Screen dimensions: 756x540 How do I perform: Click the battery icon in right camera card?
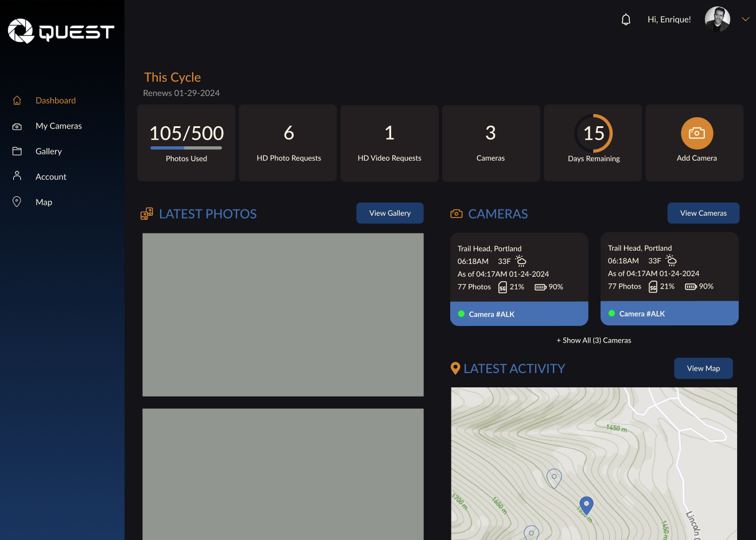point(691,286)
